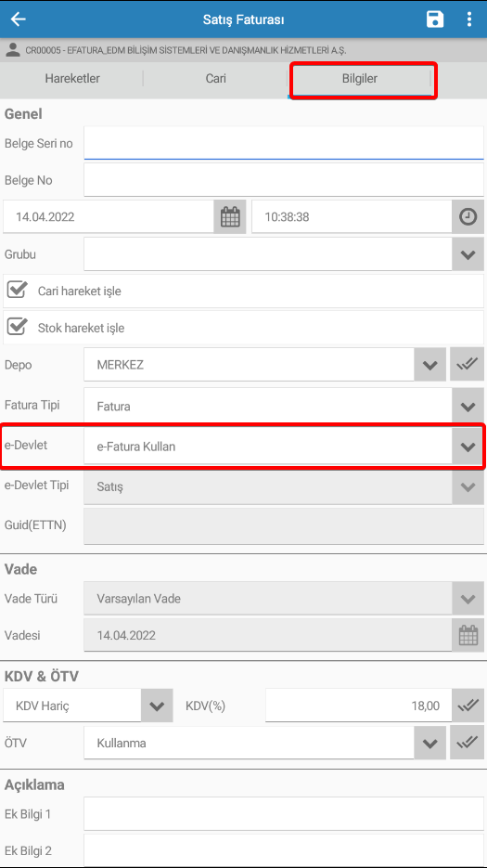The width and height of the screenshot is (487, 868).
Task: Click the Ek Bilgi 1 text field
Action: coord(284,814)
